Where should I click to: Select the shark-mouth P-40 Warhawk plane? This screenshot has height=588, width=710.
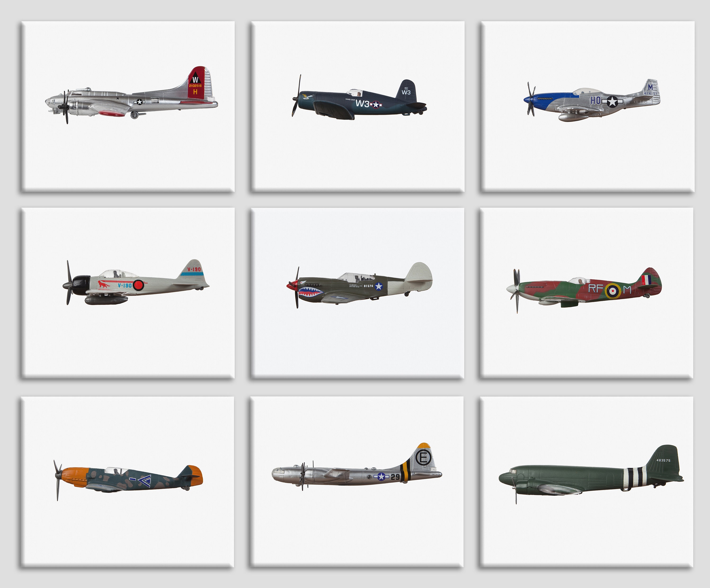[359, 285]
